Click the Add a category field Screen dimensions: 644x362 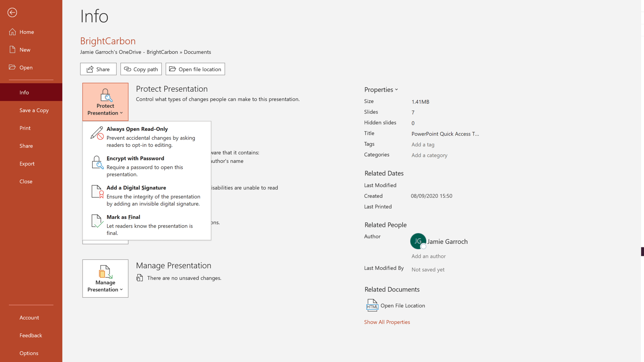pos(429,155)
